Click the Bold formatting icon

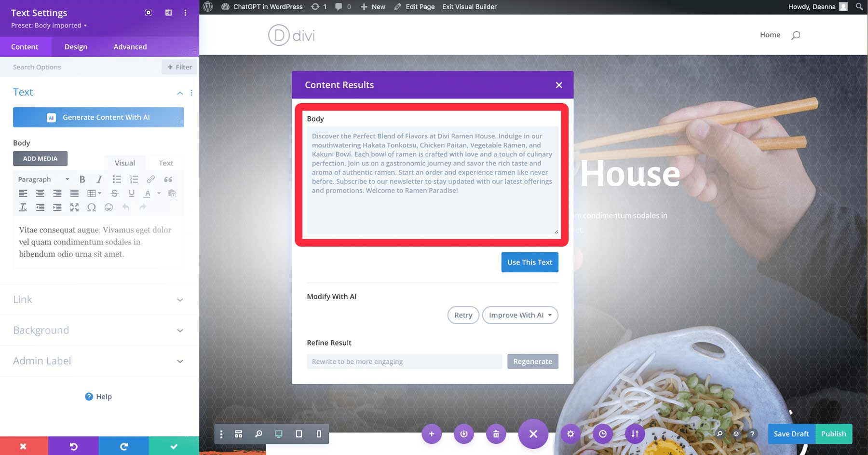(82, 179)
